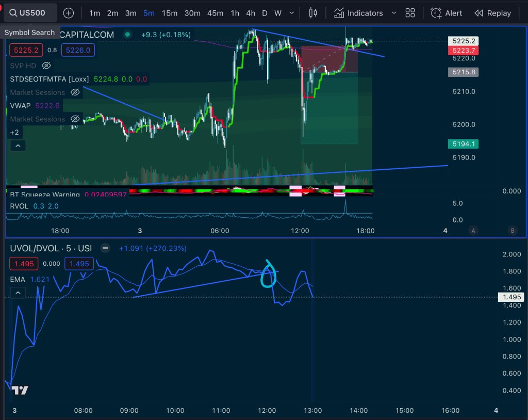Click the UVOL/DVOL market status icon
The height and width of the screenshot is (420, 528).
[105, 248]
